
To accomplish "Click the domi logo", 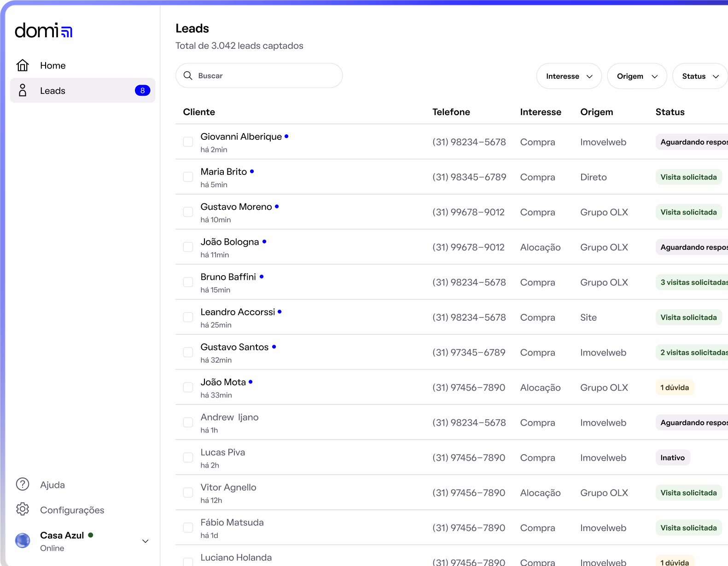I will coord(44,31).
